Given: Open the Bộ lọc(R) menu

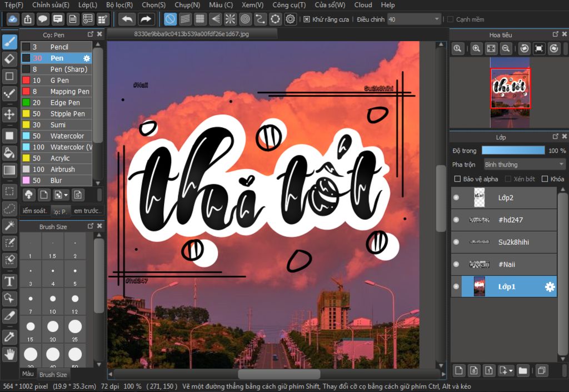Looking at the screenshot, I should point(119,5).
